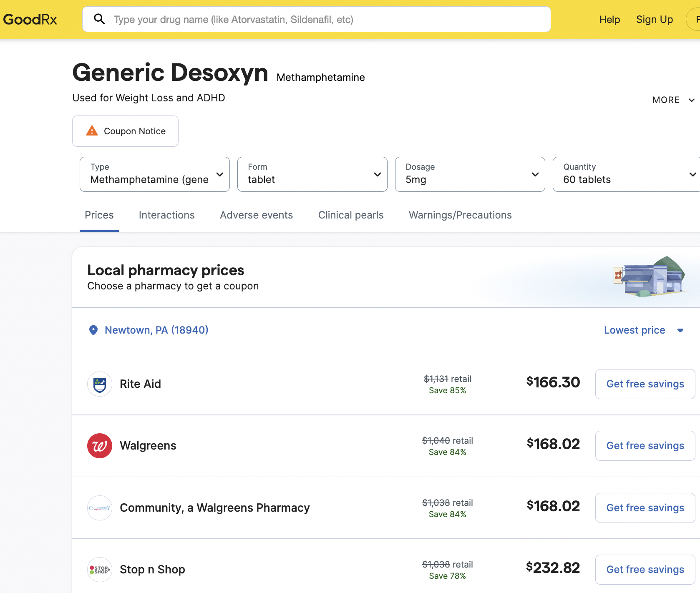Expand the MORE section
This screenshot has width=700, height=593.
coord(673,100)
